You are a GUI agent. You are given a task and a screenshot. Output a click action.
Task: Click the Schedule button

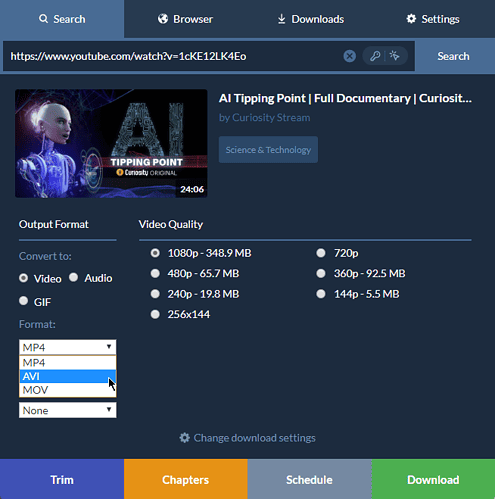(x=310, y=479)
